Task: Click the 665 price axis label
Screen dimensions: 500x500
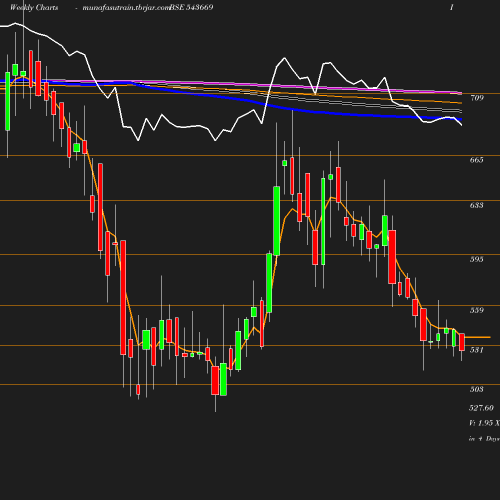Action: pyautogui.click(x=477, y=160)
